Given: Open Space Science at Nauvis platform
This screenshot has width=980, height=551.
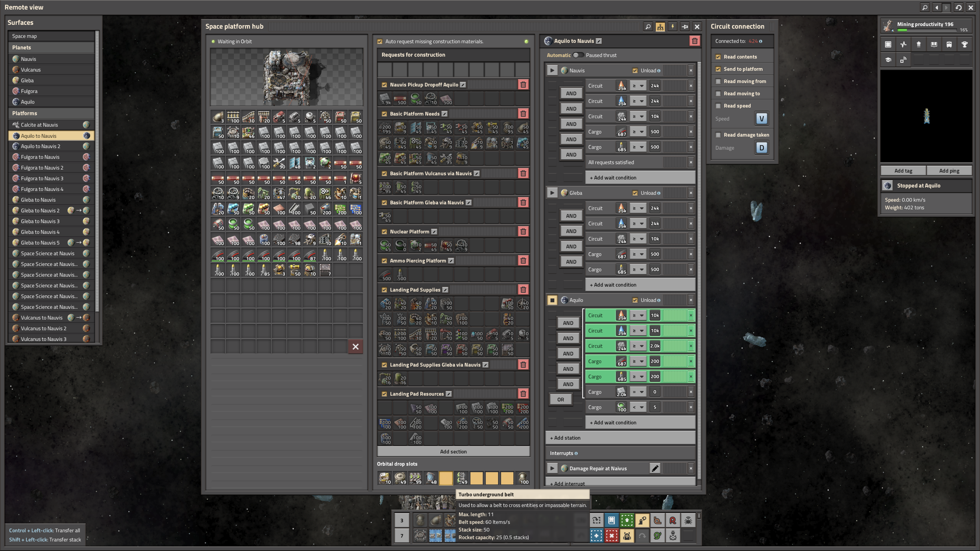Looking at the screenshot, I should (51, 253).
